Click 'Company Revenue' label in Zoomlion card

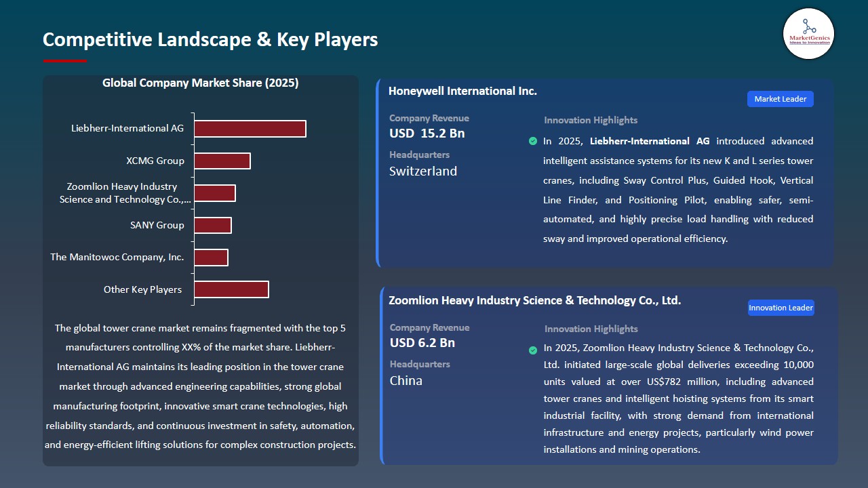(x=430, y=327)
